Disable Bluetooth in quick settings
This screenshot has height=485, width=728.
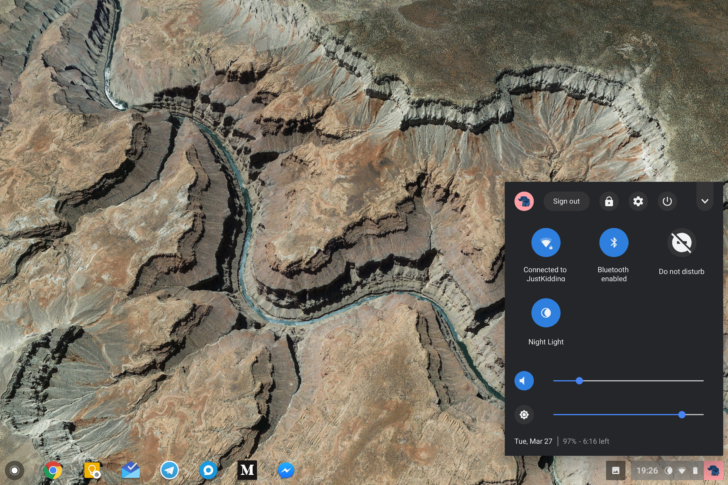coord(613,242)
